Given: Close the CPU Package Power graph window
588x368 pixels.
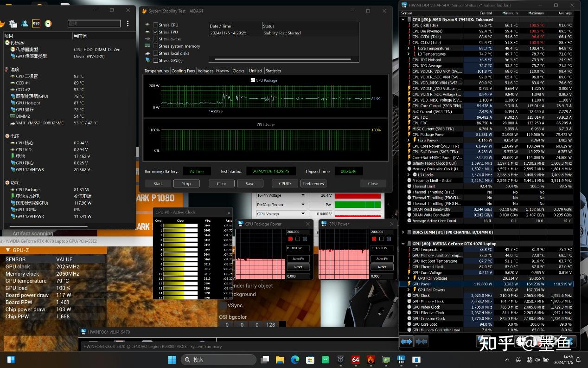Looking at the screenshot, I should point(308,224).
